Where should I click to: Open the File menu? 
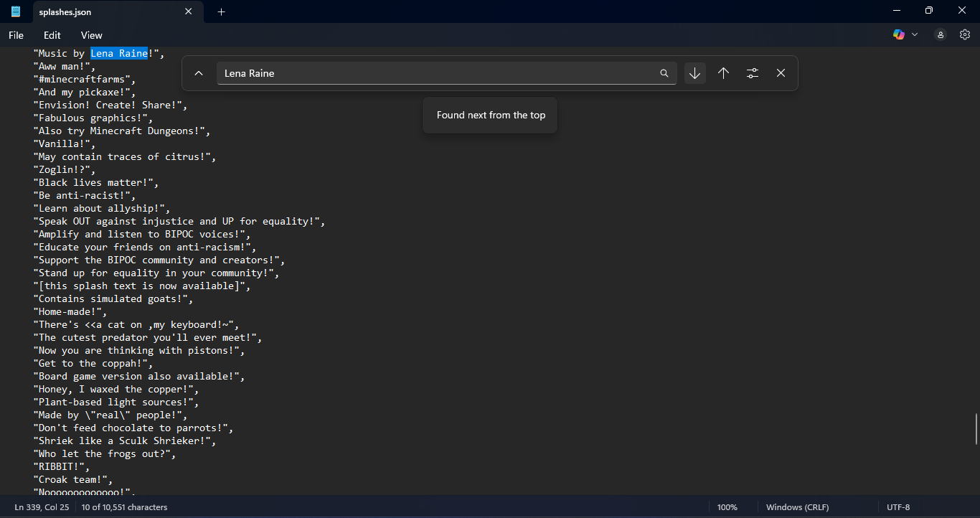pos(16,35)
